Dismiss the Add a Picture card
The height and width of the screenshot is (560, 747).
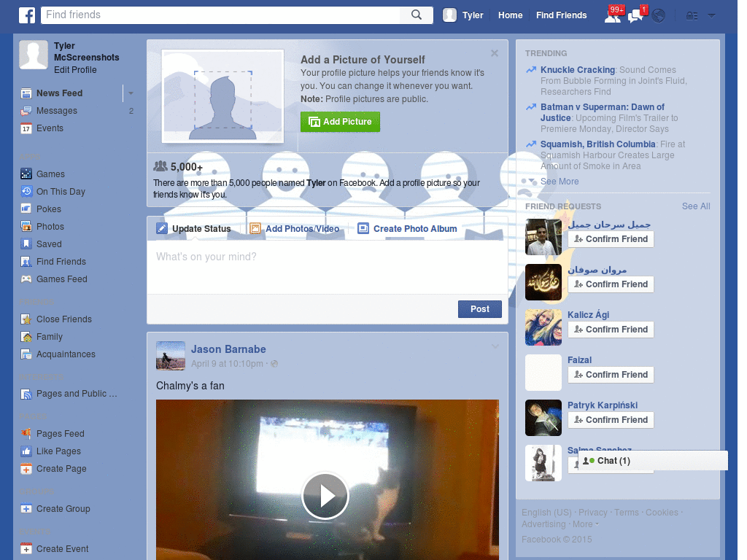[x=495, y=53]
